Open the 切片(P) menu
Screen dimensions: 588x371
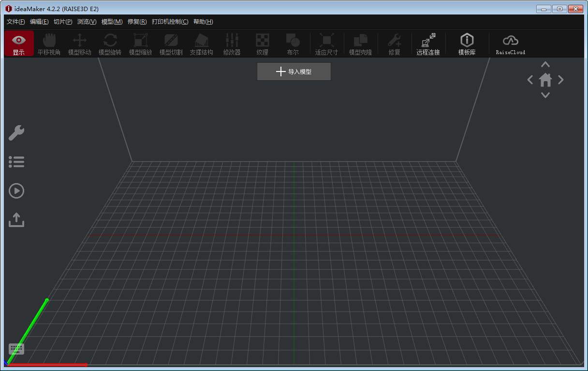pyautogui.click(x=63, y=22)
